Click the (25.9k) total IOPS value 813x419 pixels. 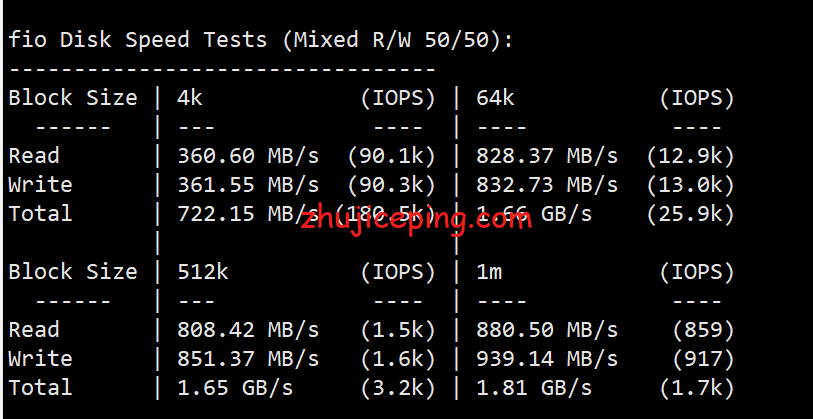[x=691, y=214]
